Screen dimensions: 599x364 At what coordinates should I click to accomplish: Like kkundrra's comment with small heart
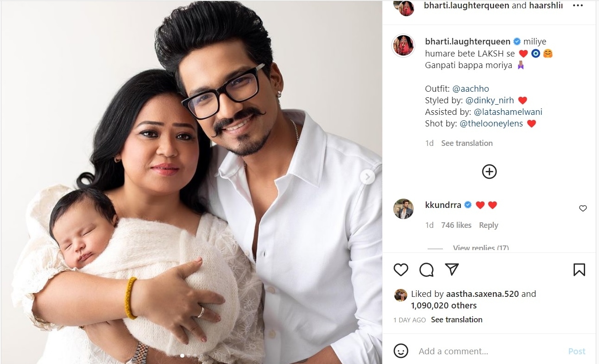[583, 208]
